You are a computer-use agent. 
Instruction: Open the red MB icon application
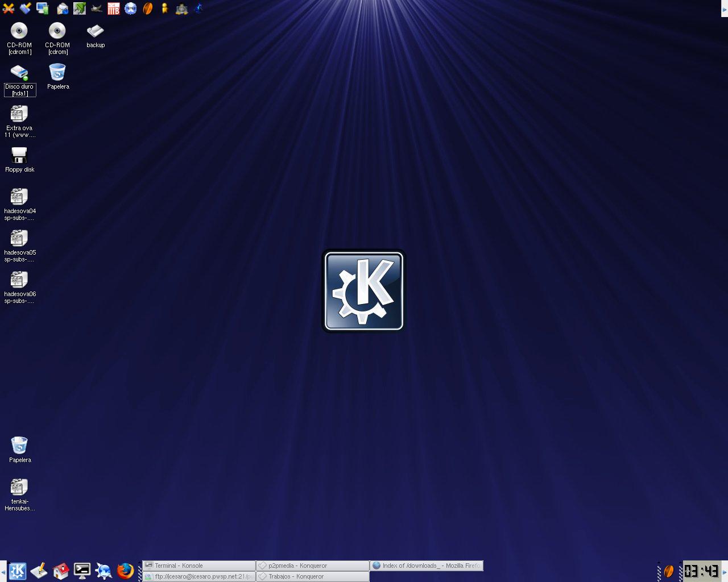pos(114,9)
